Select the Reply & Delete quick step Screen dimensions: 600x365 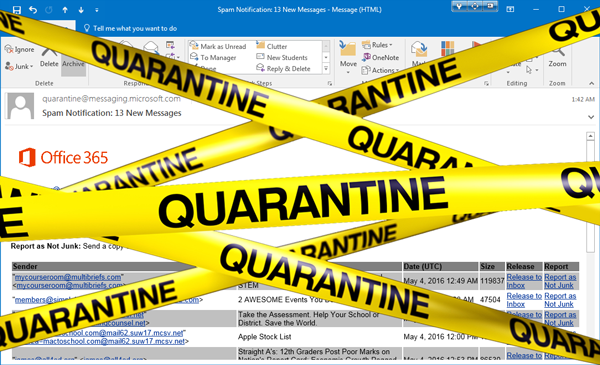click(x=284, y=68)
